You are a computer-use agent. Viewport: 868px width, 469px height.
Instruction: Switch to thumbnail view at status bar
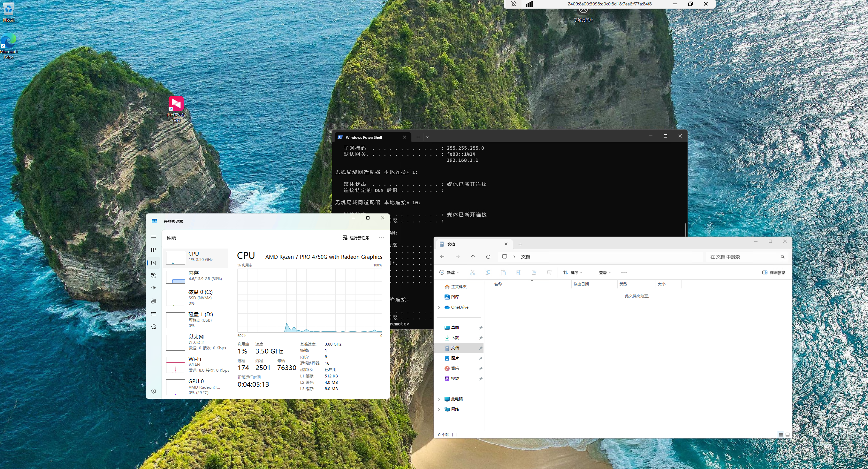(x=788, y=435)
